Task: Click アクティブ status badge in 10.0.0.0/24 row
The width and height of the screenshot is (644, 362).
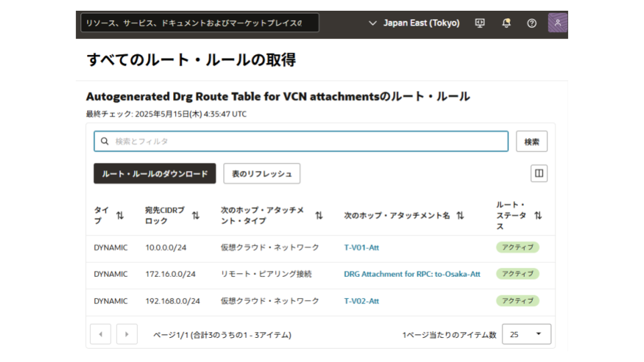Action: click(517, 247)
